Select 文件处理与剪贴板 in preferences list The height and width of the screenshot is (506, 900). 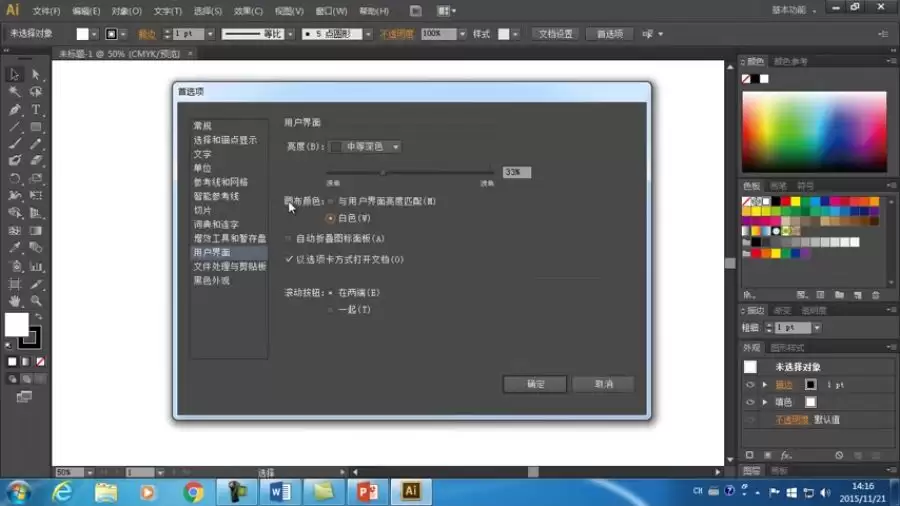pyautogui.click(x=229, y=266)
